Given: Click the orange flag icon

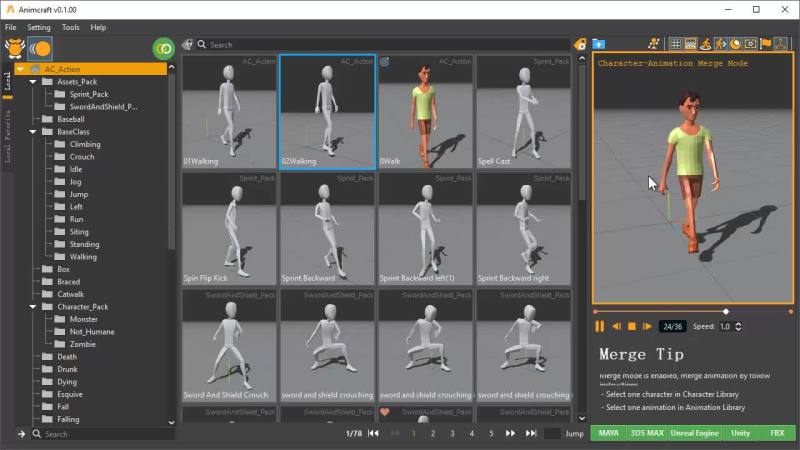Looking at the screenshot, I should coord(766,44).
